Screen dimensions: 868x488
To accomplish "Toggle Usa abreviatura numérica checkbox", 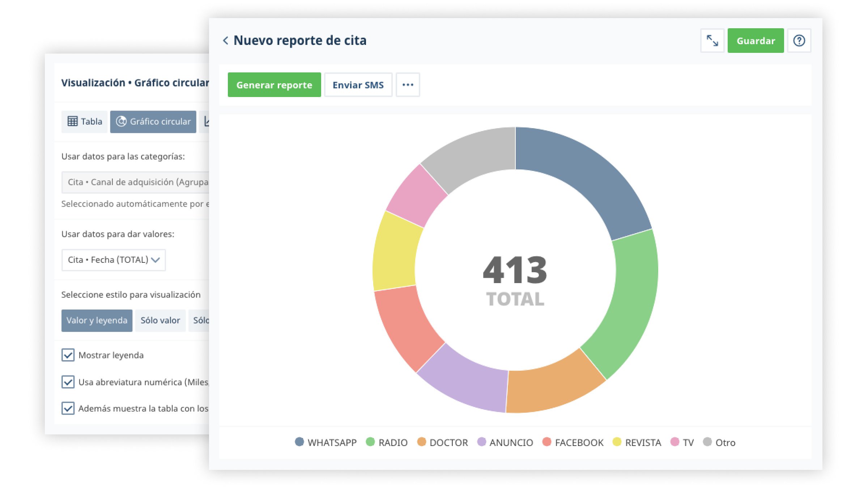I will click(x=68, y=382).
